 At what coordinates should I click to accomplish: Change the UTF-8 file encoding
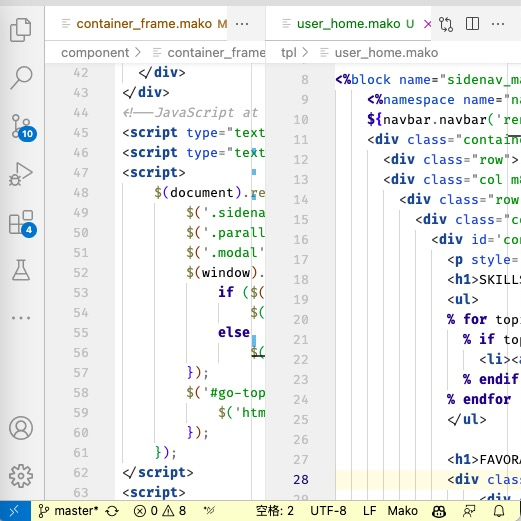328,511
